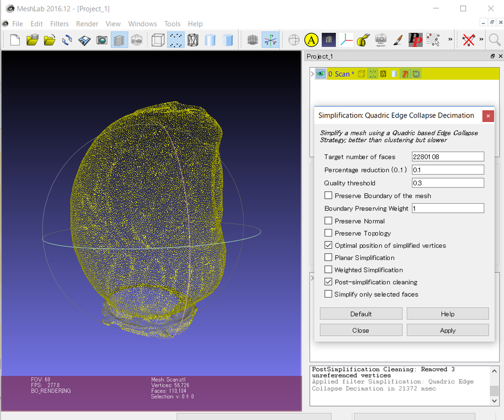Click the Open Project folder icon
This screenshot has height=420, width=504.
(x=50, y=40)
